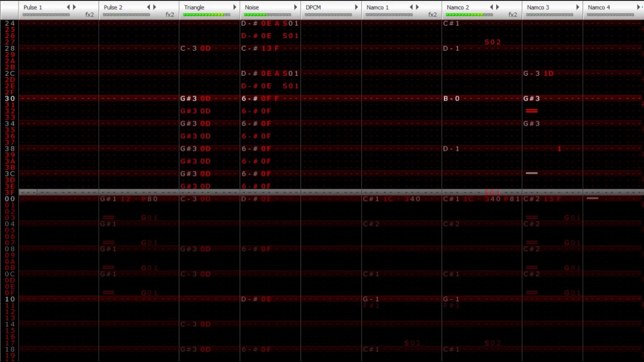Select Namco 1 note C#1 on row 00
The height and width of the screenshot is (362, 644).
tap(371, 199)
